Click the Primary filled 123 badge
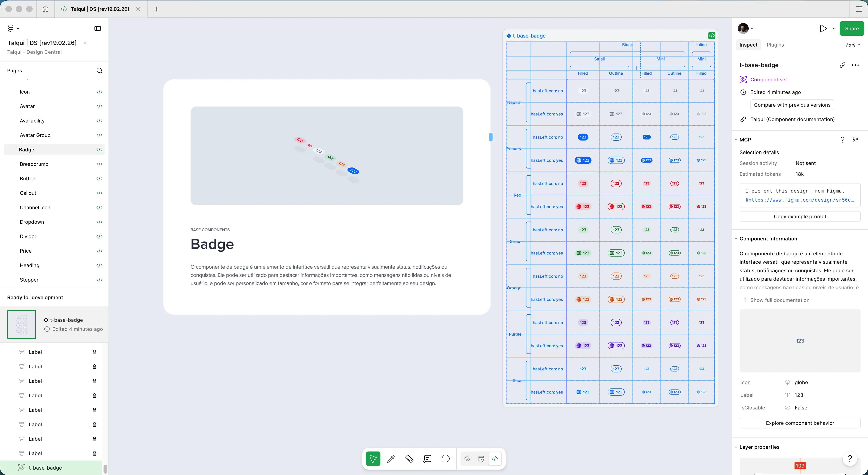Viewport: 868px width, 475px height. point(583,137)
